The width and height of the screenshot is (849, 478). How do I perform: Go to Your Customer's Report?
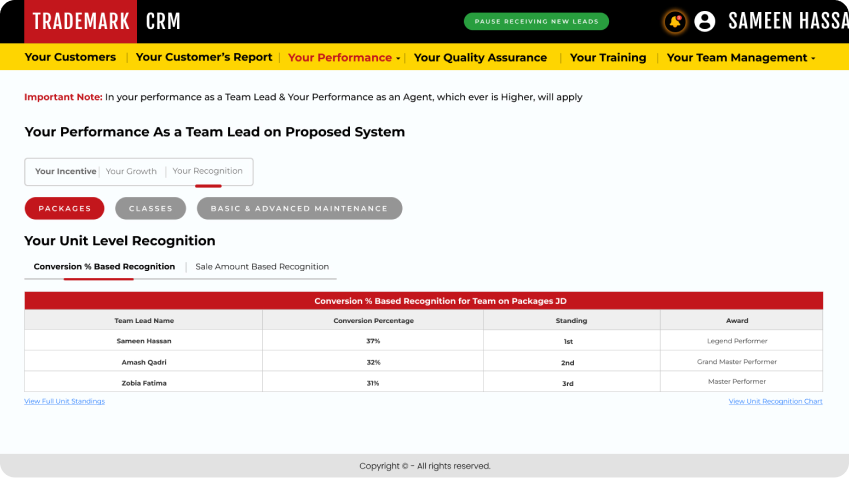204,58
